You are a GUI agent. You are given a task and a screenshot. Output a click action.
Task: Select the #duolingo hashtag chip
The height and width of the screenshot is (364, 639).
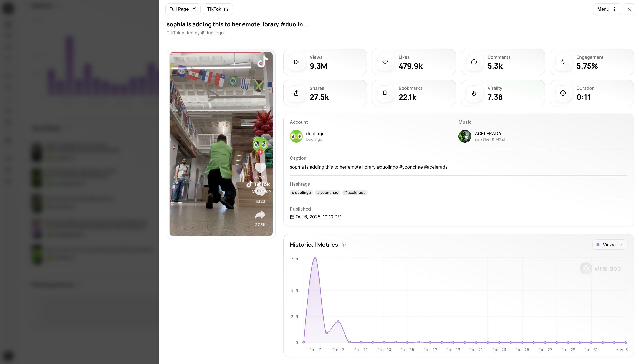(x=301, y=192)
